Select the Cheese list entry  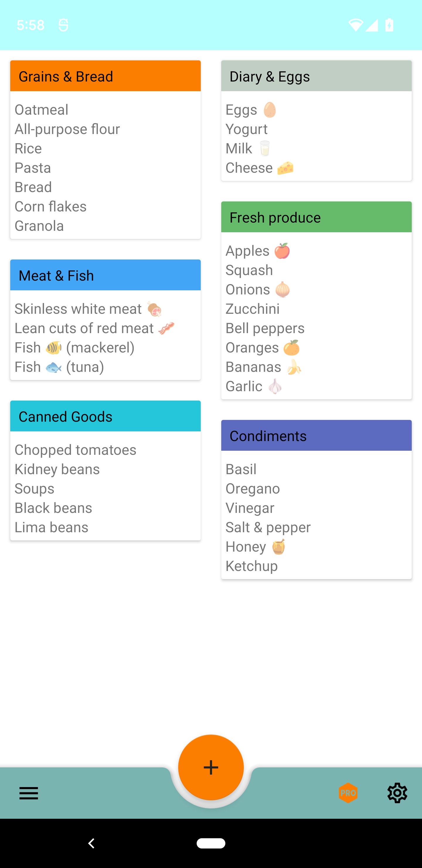(x=249, y=168)
